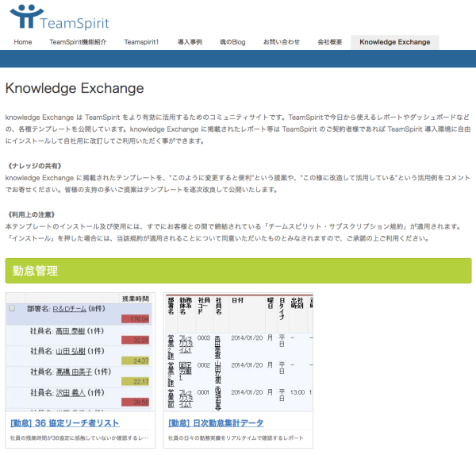
Task: Click the 日付 column header
Action: (238, 301)
